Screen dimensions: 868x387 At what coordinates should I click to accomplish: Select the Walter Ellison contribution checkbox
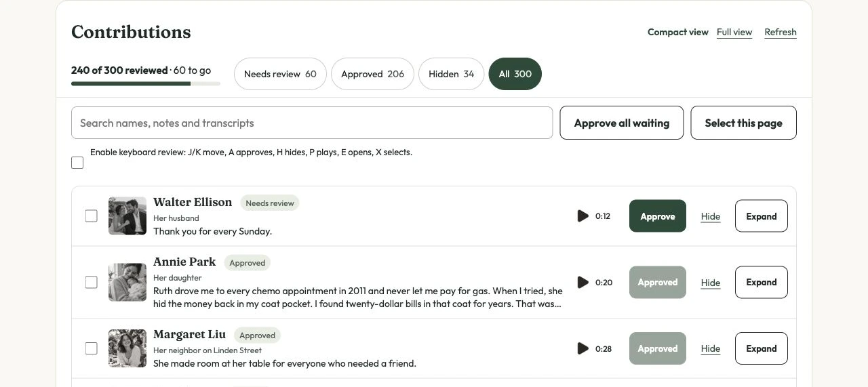(x=91, y=216)
